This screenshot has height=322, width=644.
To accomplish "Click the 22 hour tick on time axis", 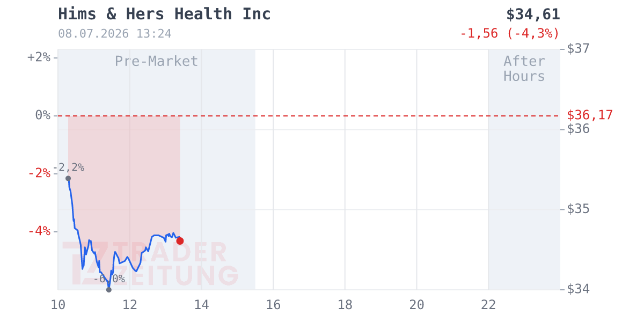I will point(488,305).
